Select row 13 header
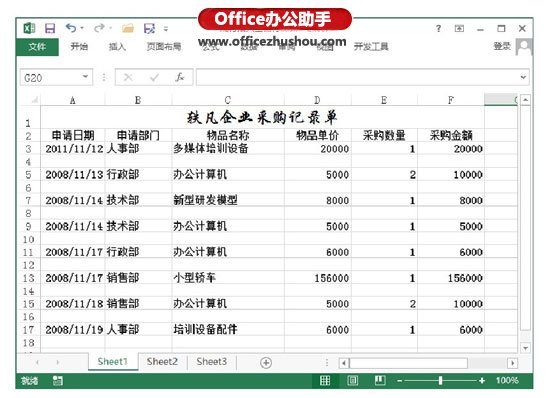This screenshot has height=398, width=550. pyautogui.click(x=28, y=278)
